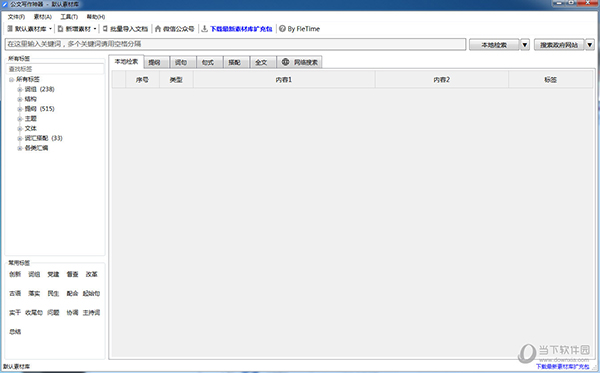Expand the 提纲 (515) tree node
Screen dimensions: 600x373
pyautogui.click(x=20, y=109)
